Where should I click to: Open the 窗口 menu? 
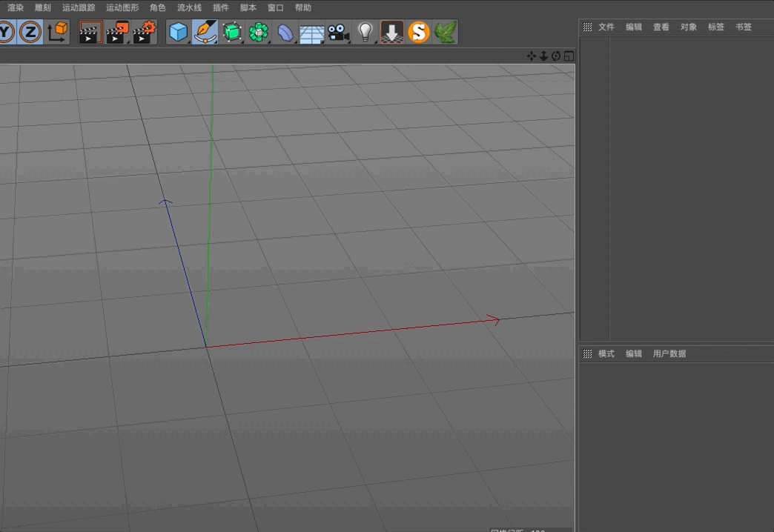pyautogui.click(x=276, y=8)
